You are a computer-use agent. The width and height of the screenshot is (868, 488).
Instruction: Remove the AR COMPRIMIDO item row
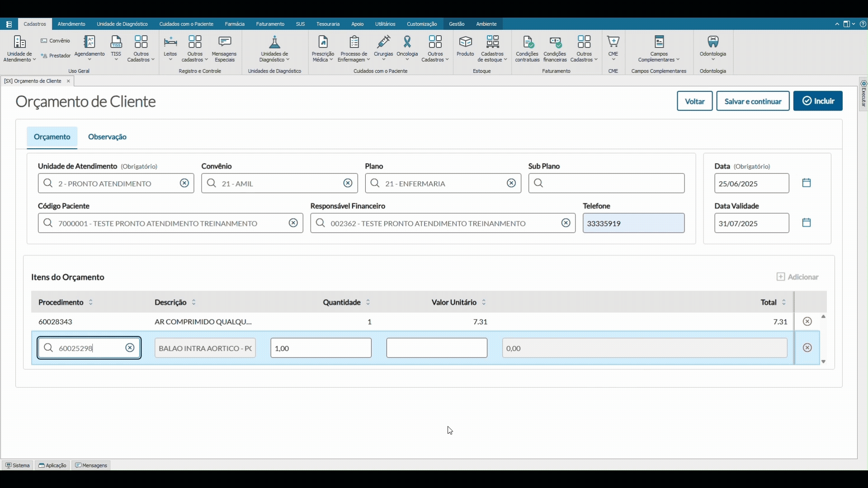[x=807, y=322]
